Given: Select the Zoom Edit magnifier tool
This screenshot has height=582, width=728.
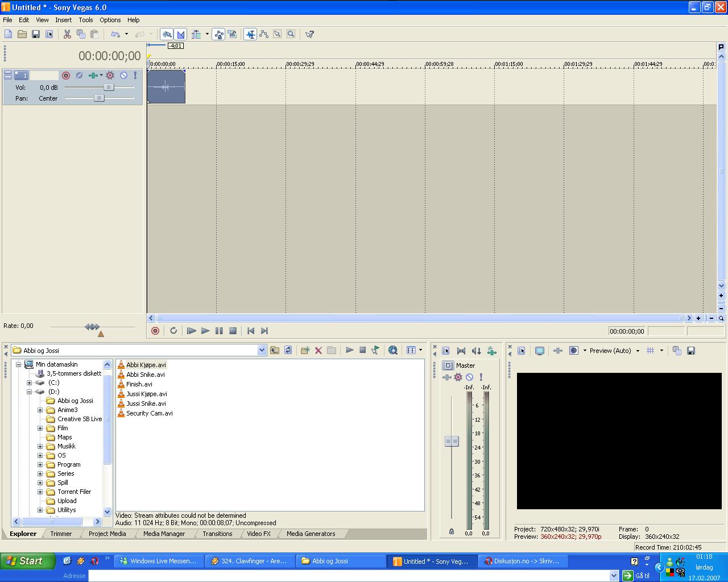Looking at the screenshot, I should point(291,34).
